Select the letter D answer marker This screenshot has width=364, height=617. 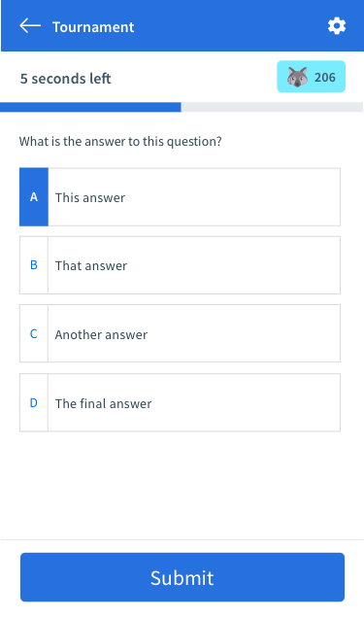pos(34,403)
